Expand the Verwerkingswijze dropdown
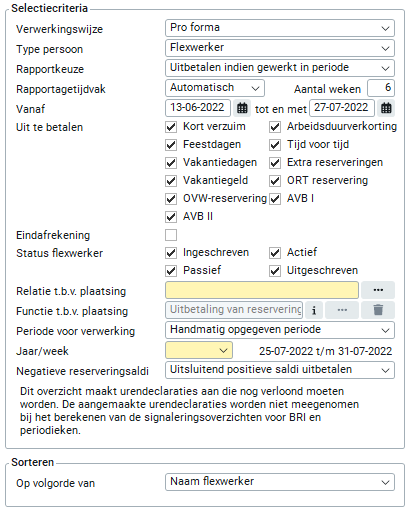 (x=280, y=28)
